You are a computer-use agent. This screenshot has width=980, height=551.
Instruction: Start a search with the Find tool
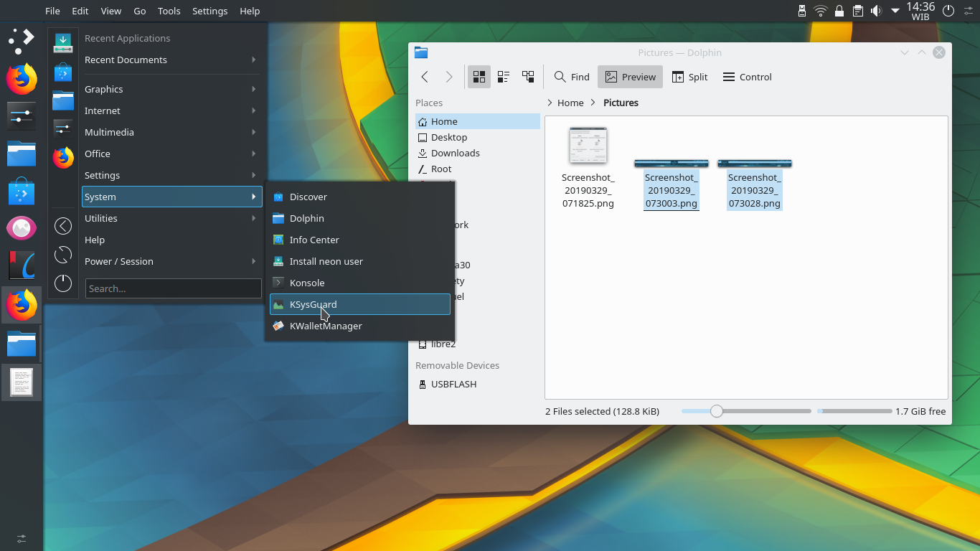pyautogui.click(x=571, y=77)
